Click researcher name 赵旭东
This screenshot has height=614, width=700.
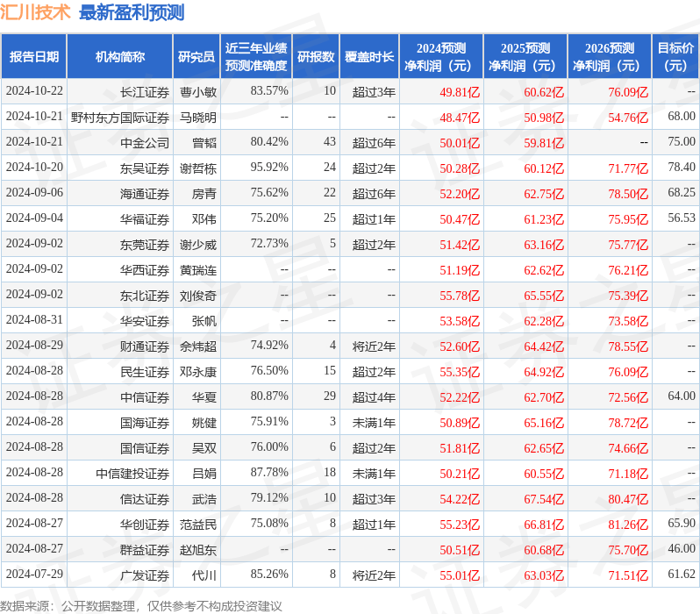pyautogui.click(x=198, y=550)
